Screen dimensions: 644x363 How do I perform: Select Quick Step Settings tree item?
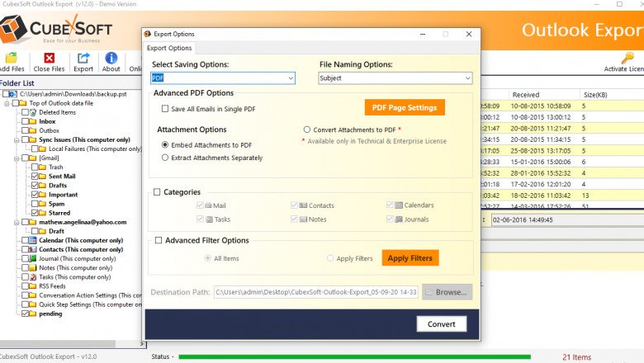90,304
